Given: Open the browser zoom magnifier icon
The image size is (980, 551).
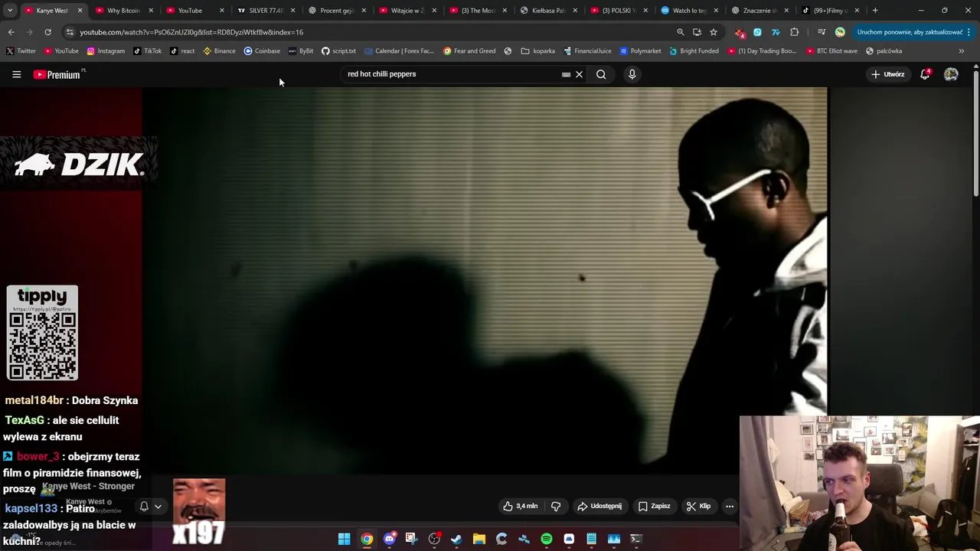Looking at the screenshot, I should coord(680,32).
